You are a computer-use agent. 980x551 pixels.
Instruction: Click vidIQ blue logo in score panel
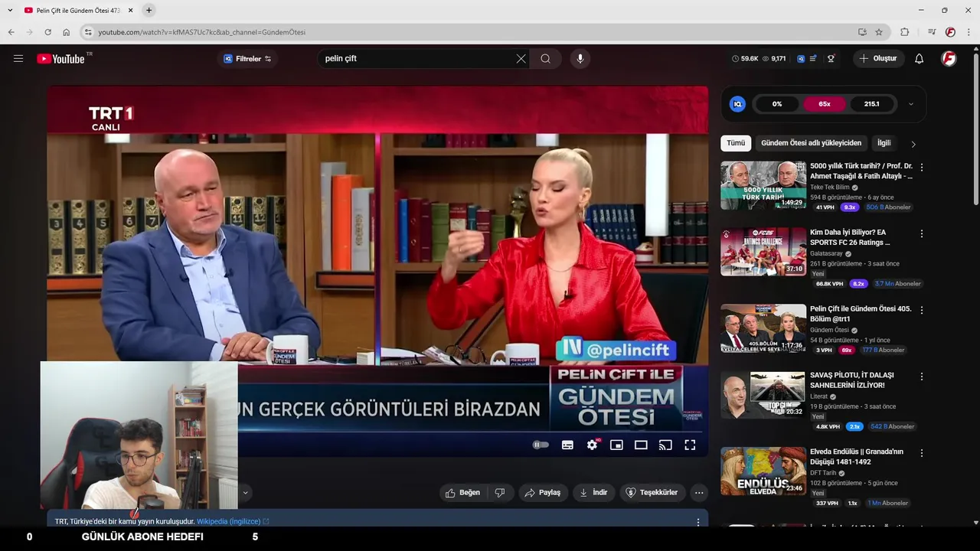tap(737, 104)
